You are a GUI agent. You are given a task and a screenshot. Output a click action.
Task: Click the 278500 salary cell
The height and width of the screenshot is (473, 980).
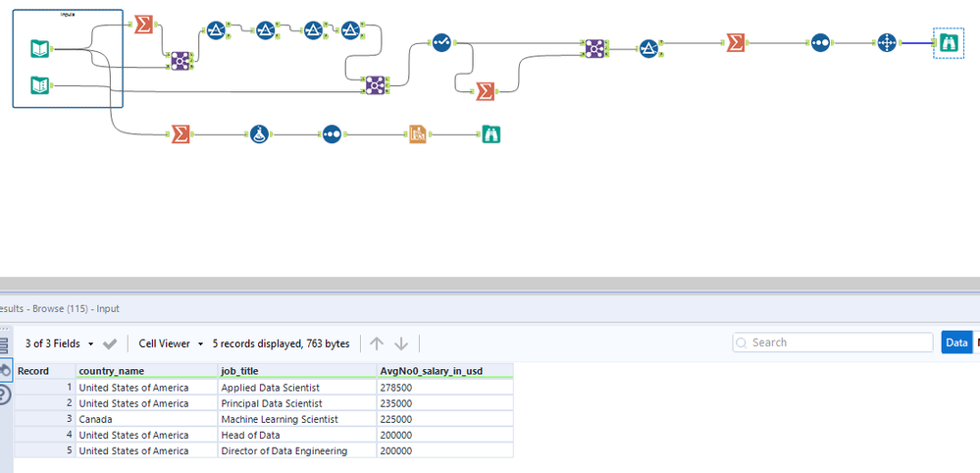445,388
